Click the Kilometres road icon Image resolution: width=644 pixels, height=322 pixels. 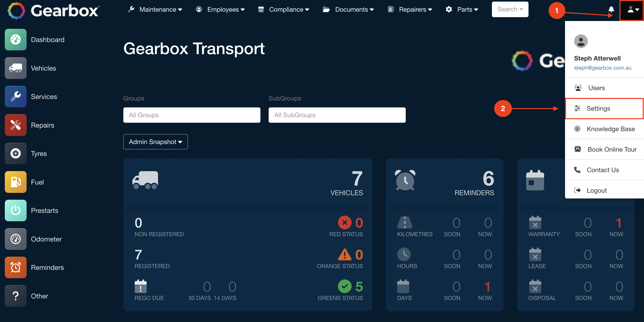click(405, 223)
